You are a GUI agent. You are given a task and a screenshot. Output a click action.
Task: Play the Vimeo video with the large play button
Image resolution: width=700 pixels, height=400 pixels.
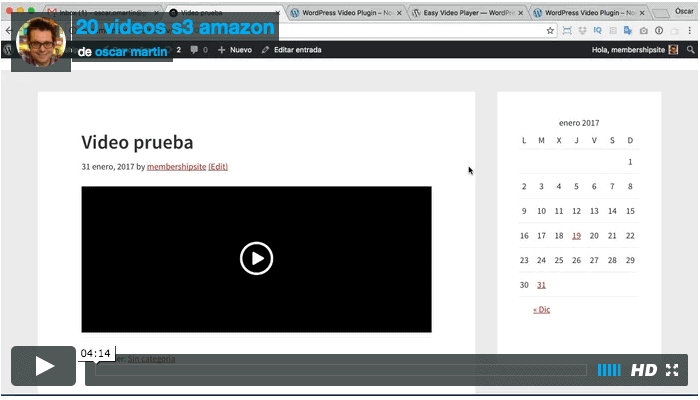click(43, 366)
